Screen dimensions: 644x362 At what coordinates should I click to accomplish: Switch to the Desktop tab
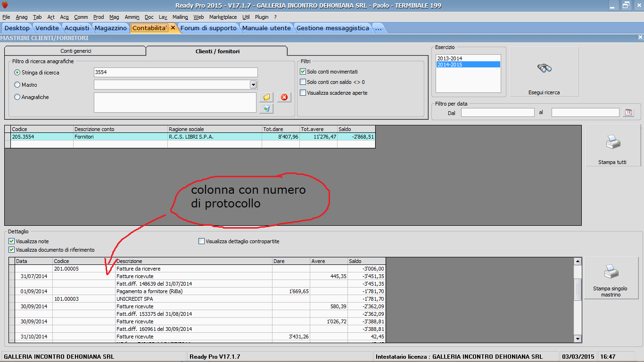17,28
